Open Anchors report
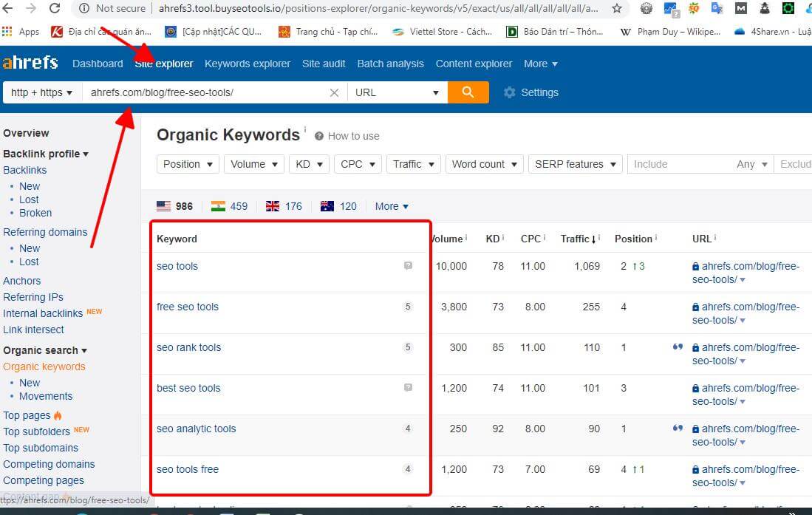812x515 pixels. (x=21, y=281)
